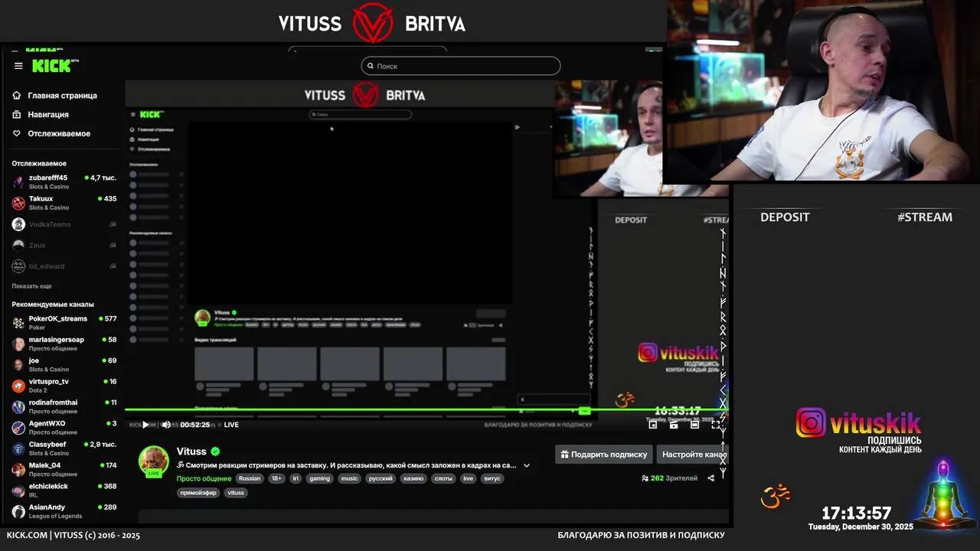Toggle theater mode in the player
This screenshot has height=551, width=980.
694,425
